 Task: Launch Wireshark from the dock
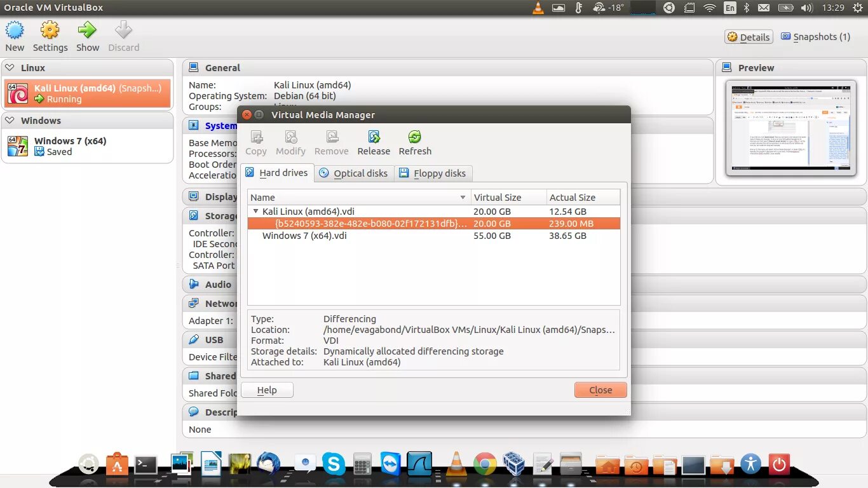pos(419,464)
